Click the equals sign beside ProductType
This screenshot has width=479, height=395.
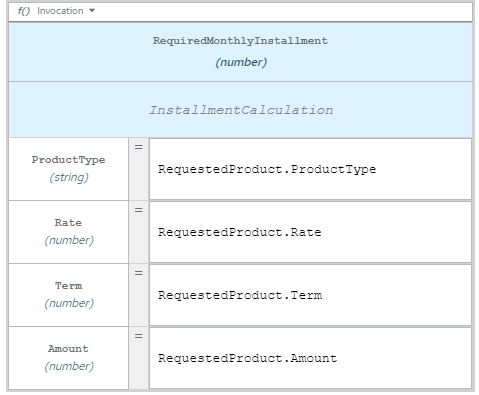click(139, 147)
